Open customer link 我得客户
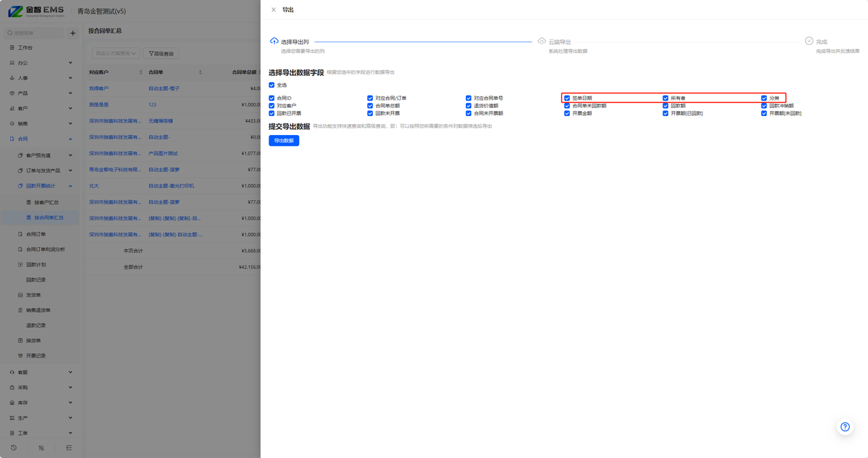 pyautogui.click(x=98, y=89)
